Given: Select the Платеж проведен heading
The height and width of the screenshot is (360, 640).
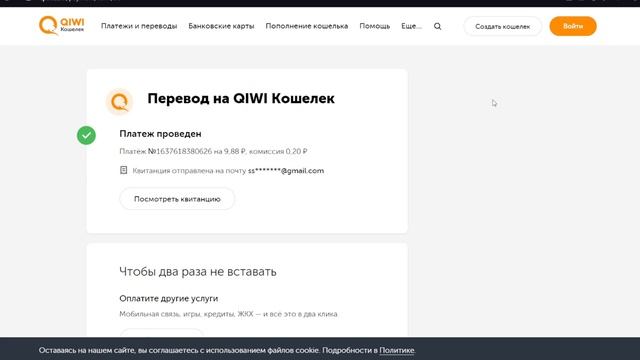Looking at the screenshot, I should [160, 134].
